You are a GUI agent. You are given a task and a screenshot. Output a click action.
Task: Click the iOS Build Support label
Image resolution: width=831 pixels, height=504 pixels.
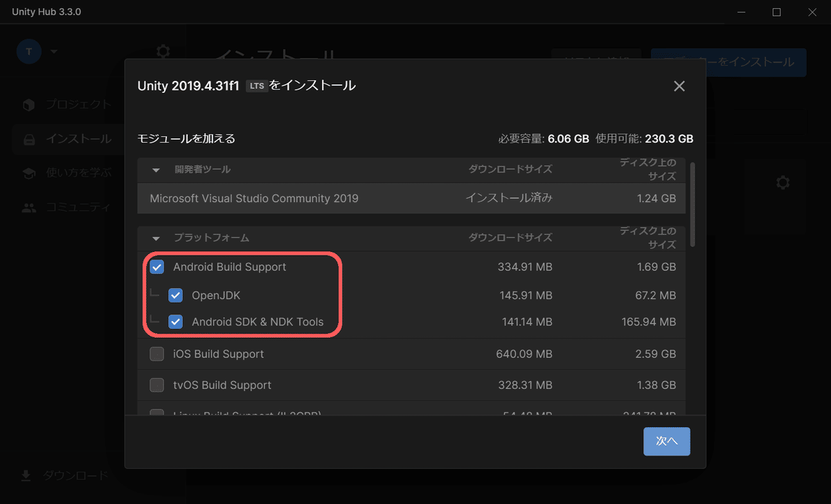[x=218, y=354]
